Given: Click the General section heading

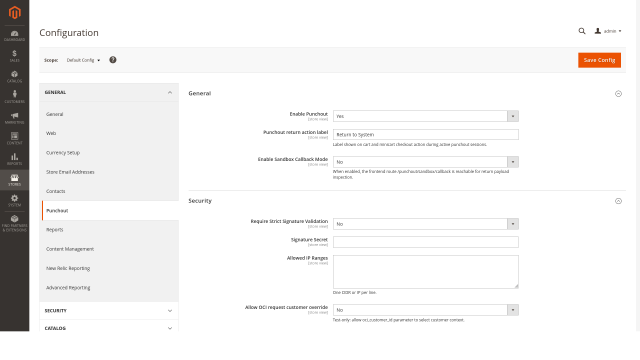Looking at the screenshot, I should tap(200, 93).
